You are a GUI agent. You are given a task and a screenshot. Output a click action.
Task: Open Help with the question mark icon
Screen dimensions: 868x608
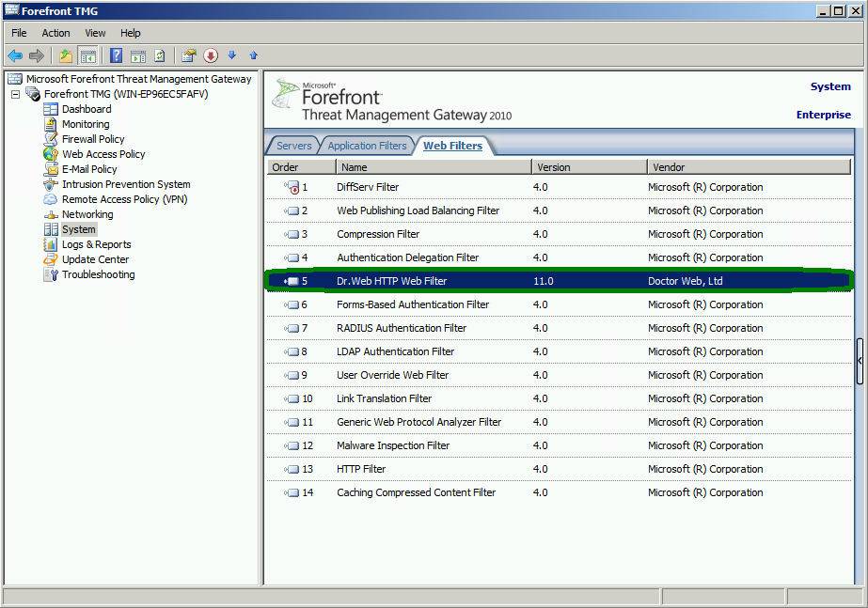point(117,55)
